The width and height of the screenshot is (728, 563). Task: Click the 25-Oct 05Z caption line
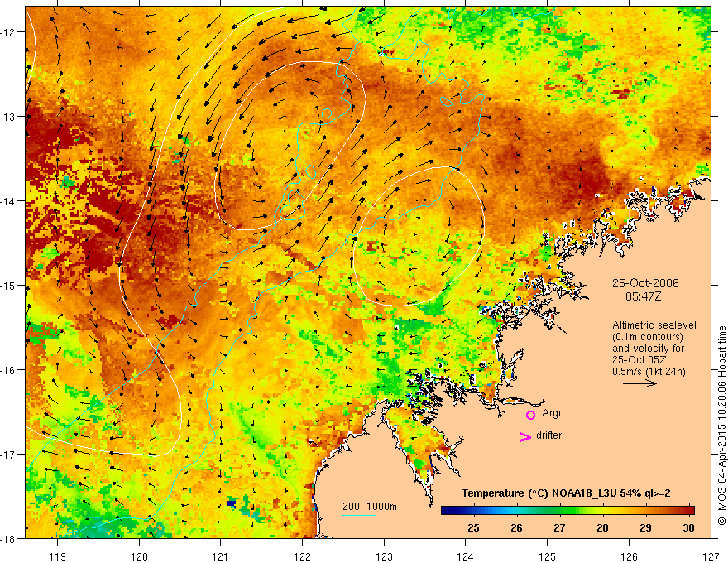pos(640,360)
